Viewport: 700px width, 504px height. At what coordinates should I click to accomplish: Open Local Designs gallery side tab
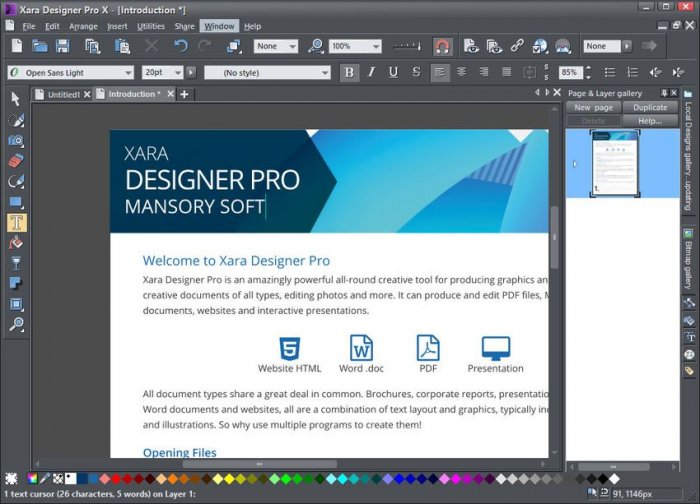(688, 152)
